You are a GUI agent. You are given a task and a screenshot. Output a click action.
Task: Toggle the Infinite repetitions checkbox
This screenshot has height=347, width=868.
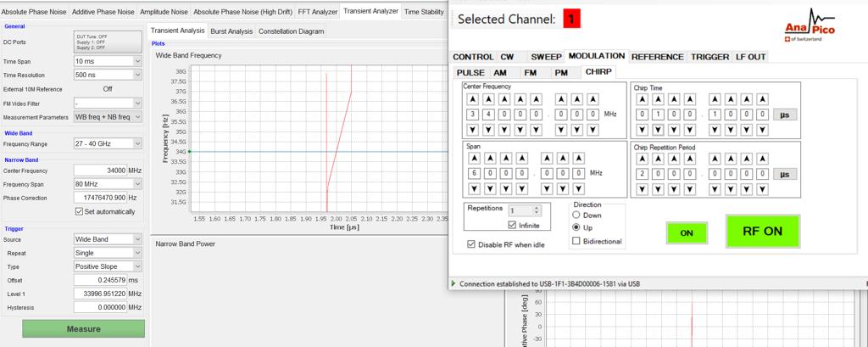[512, 225]
